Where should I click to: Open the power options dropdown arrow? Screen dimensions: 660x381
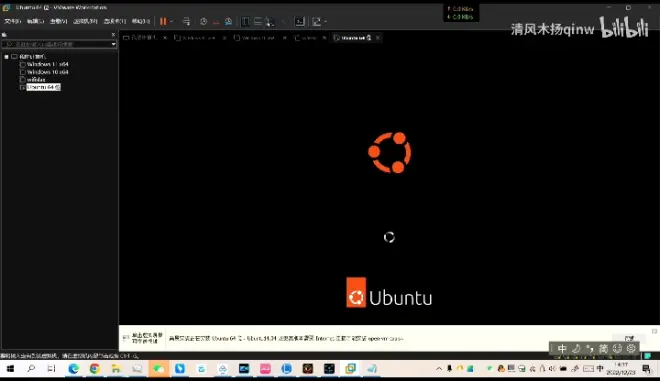coord(171,21)
